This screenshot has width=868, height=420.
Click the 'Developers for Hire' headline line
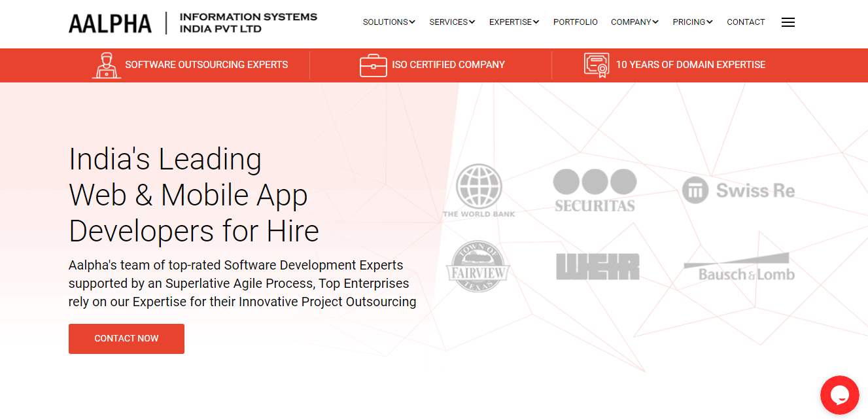coord(194,231)
